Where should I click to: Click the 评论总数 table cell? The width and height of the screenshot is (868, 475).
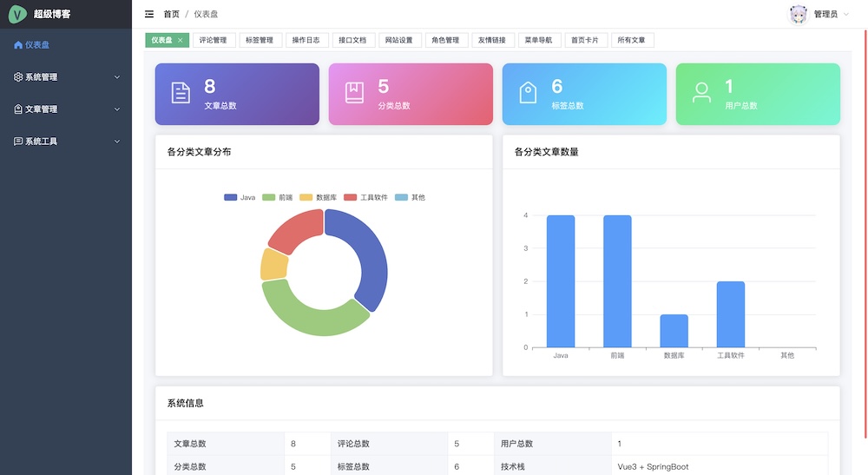pos(389,444)
